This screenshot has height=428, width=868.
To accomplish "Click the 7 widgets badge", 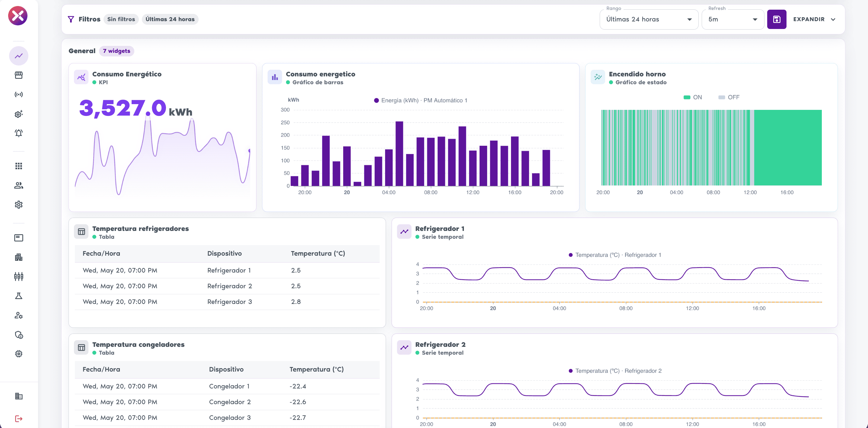I will (116, 51).
